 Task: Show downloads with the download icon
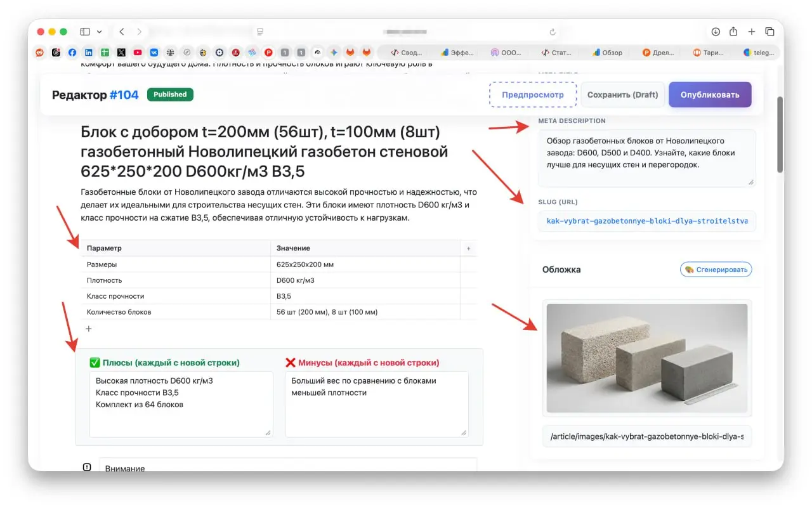pos(716,32)
